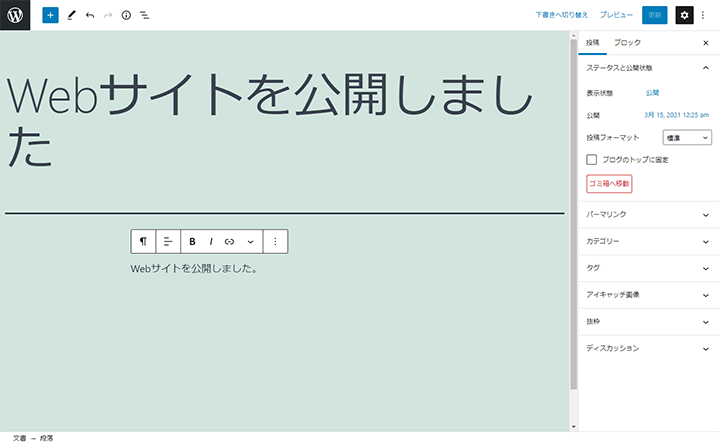This screenshot has height=444, width=720.
Task: Open the block inserter plus button
Action: (x=50, y=16)
